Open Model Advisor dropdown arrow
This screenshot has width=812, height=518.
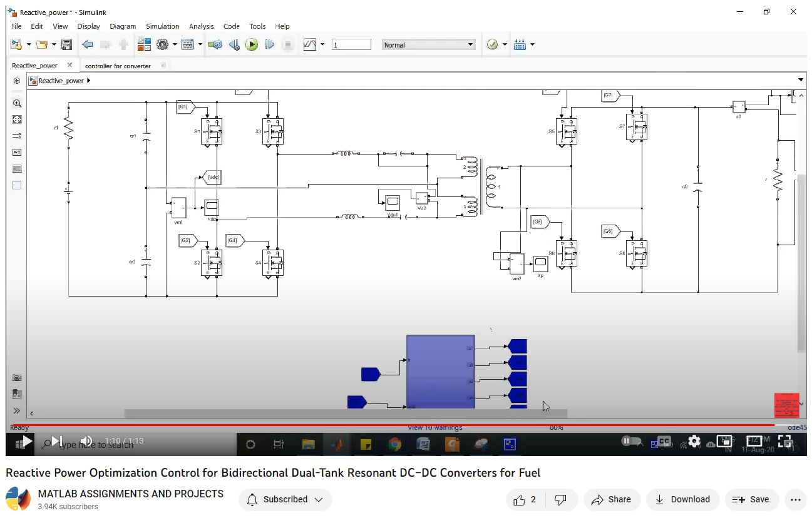pos(504,44)
